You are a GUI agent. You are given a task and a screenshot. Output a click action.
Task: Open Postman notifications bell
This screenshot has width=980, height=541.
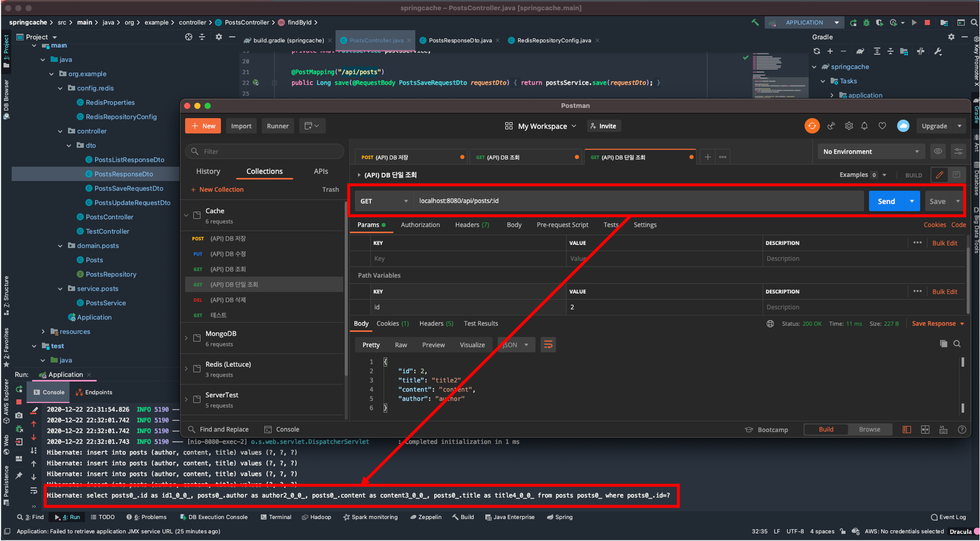pyautogui.click(x=865, y=126)
